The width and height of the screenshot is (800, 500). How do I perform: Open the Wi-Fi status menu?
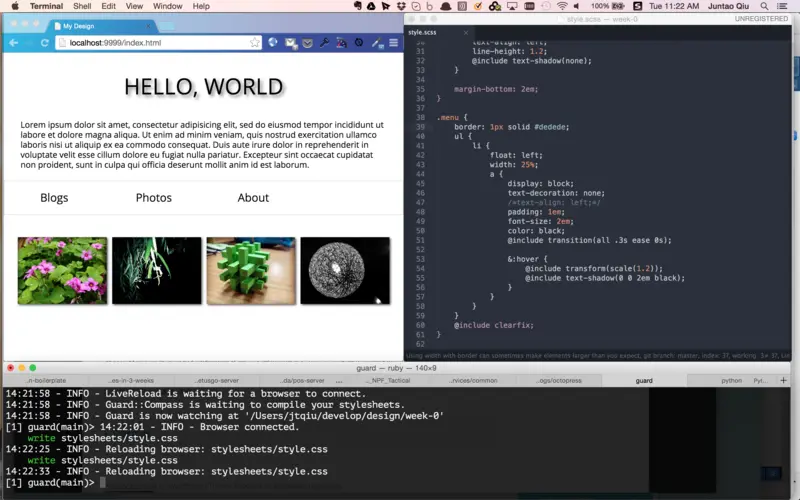point(562,6)
